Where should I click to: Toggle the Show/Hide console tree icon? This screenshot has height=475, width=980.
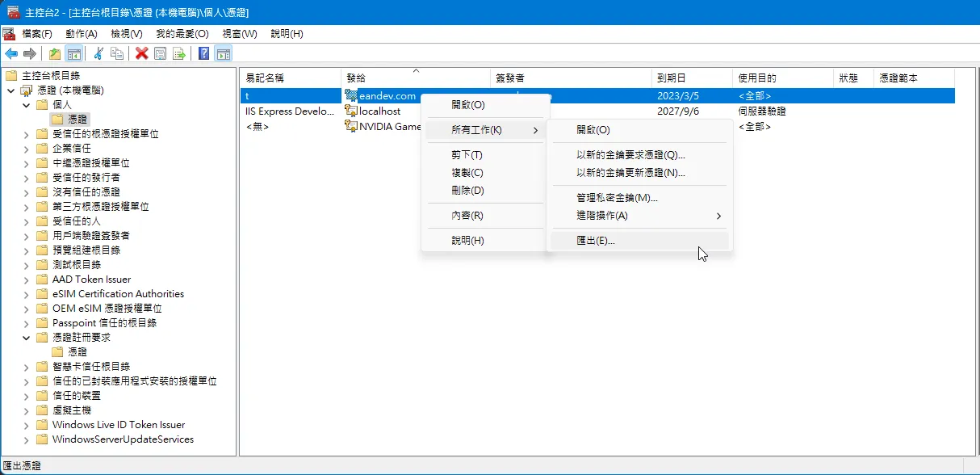click(x=74, y=53)
